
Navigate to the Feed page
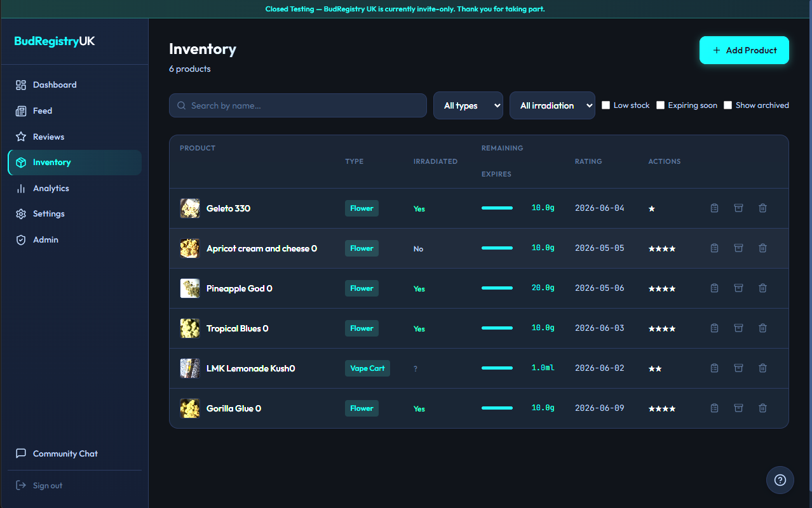click(42, 110)
